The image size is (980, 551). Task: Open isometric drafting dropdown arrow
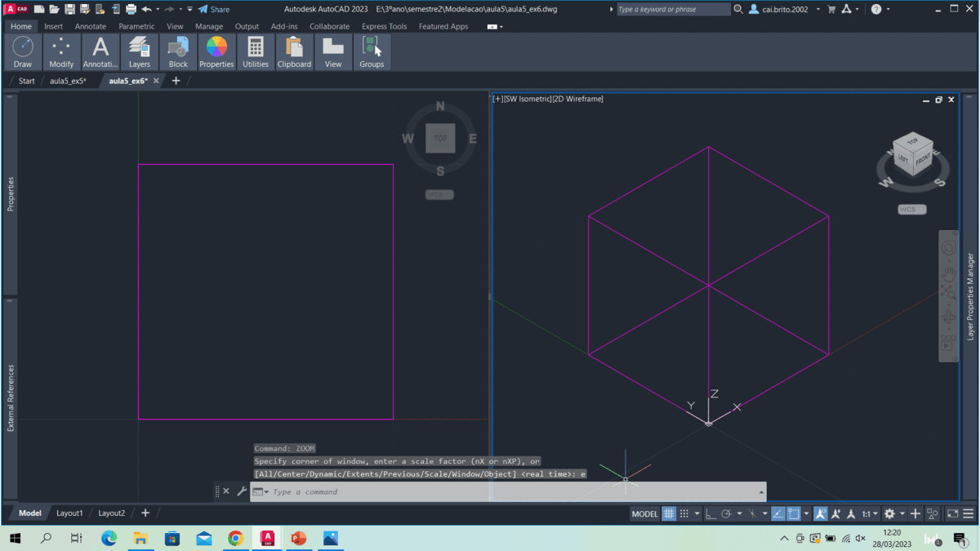coord(765,513)
